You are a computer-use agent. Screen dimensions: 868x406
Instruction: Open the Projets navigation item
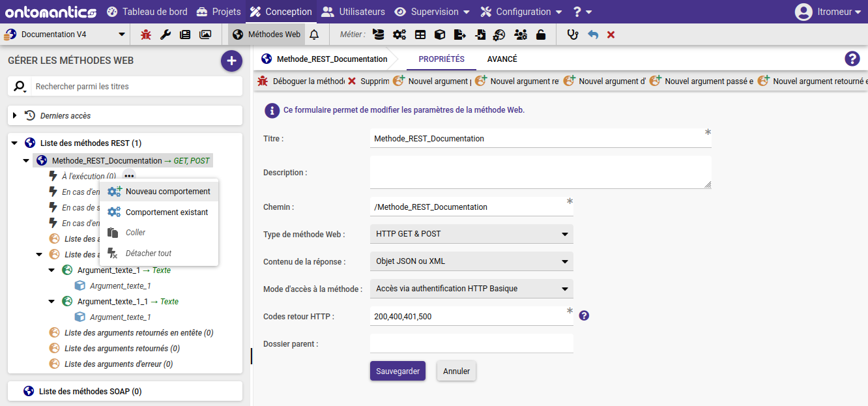click(218, 12)
